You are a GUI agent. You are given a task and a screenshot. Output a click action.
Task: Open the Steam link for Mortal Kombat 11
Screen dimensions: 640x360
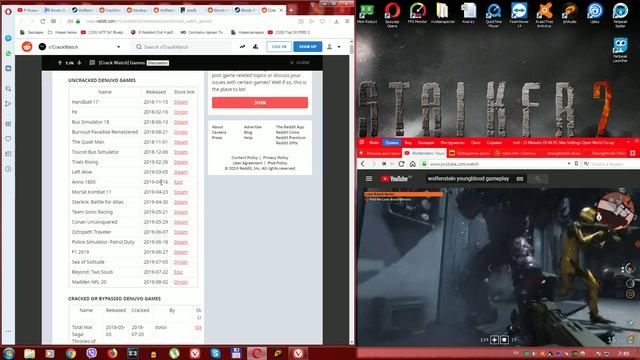(181, 192)
